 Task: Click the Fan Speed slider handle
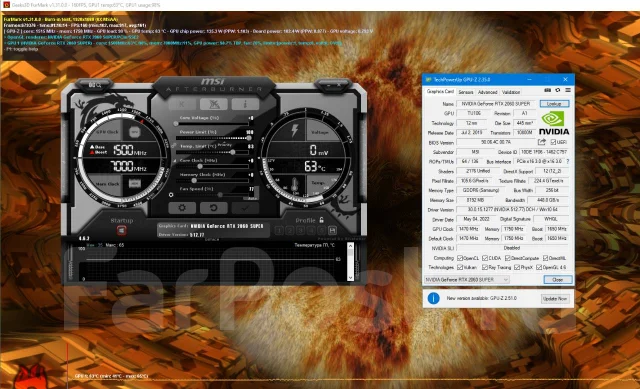tap(220, 195)
